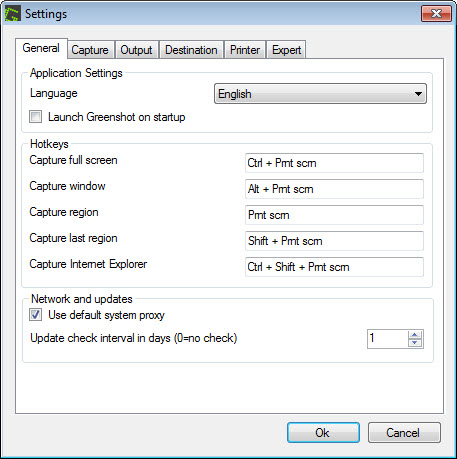Switch to the Output tab
This screenshot has width=457, height=459.
[x=136, y=50]
